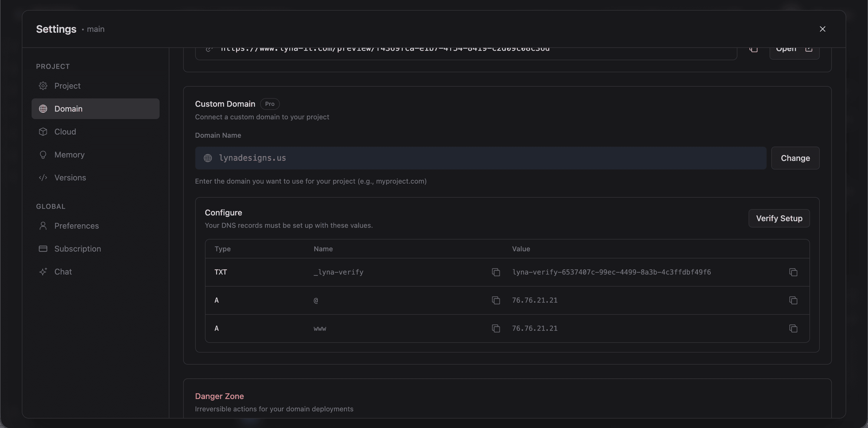Select the Cloud cube icon in sidebar
This screenshot has height=428, width=868.
(x=43, y=131)
